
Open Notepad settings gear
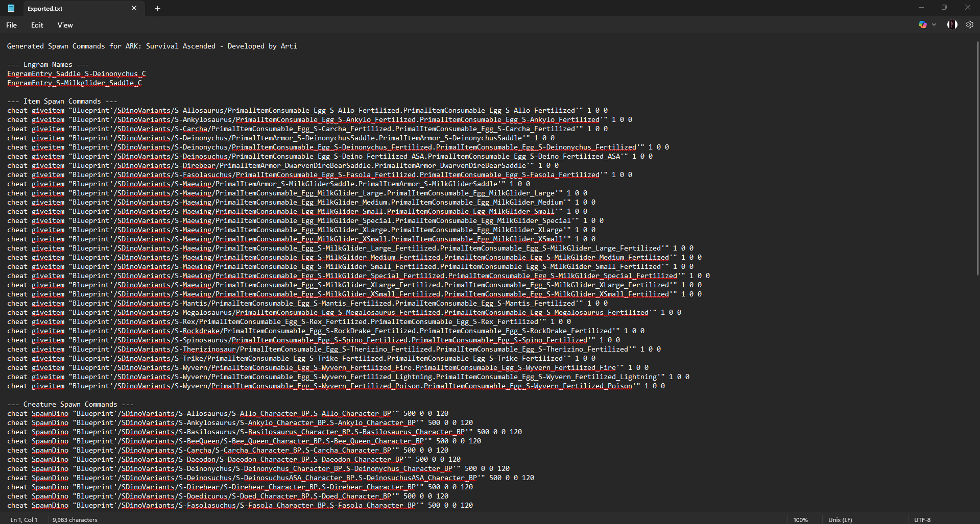coord(969,24)
